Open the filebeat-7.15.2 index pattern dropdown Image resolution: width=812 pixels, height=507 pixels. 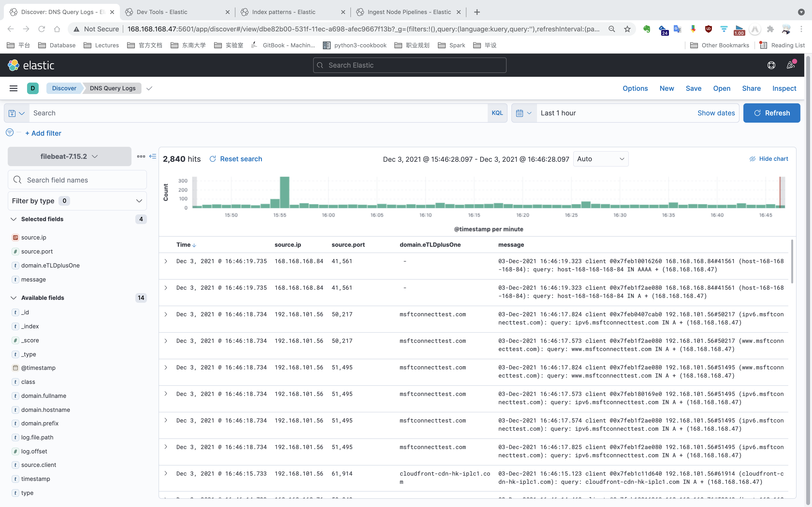point(69,157)
